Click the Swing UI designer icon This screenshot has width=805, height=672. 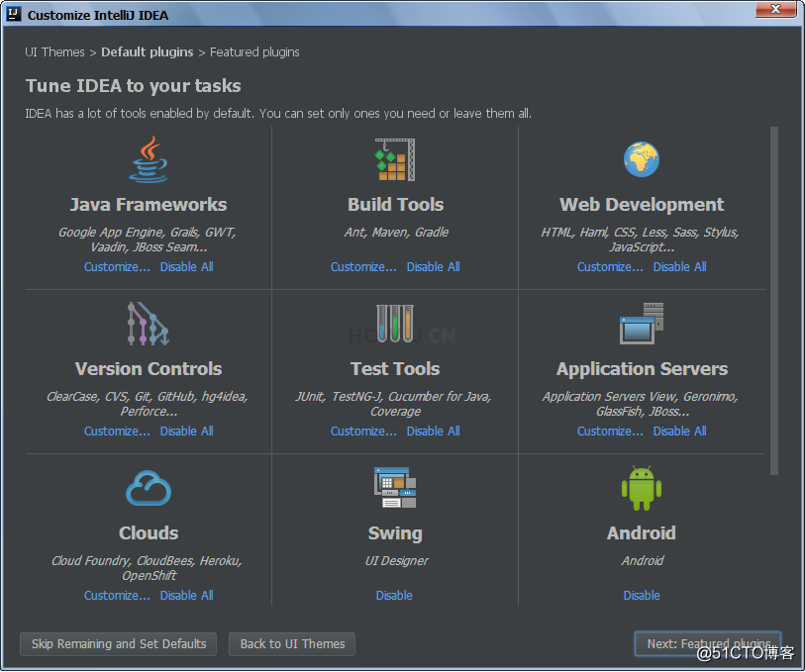[395, 488]
